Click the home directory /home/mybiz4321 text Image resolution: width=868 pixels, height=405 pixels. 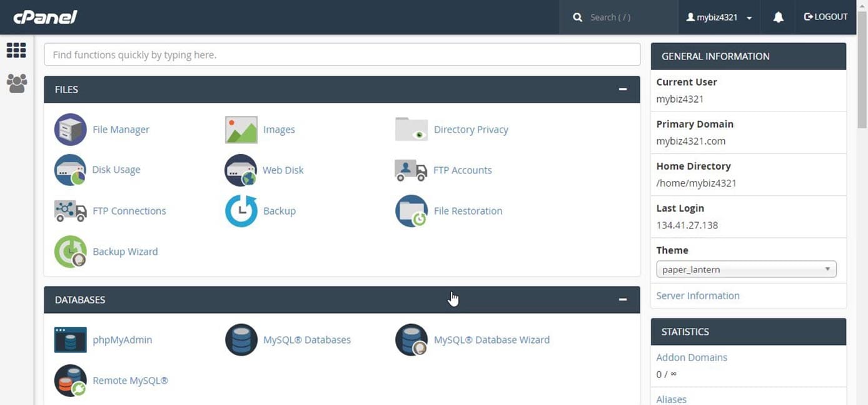pos(696,183)
